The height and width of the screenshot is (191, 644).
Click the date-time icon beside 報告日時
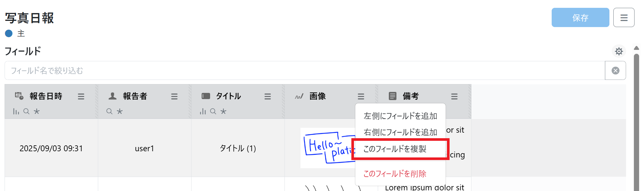pos(19,96)
